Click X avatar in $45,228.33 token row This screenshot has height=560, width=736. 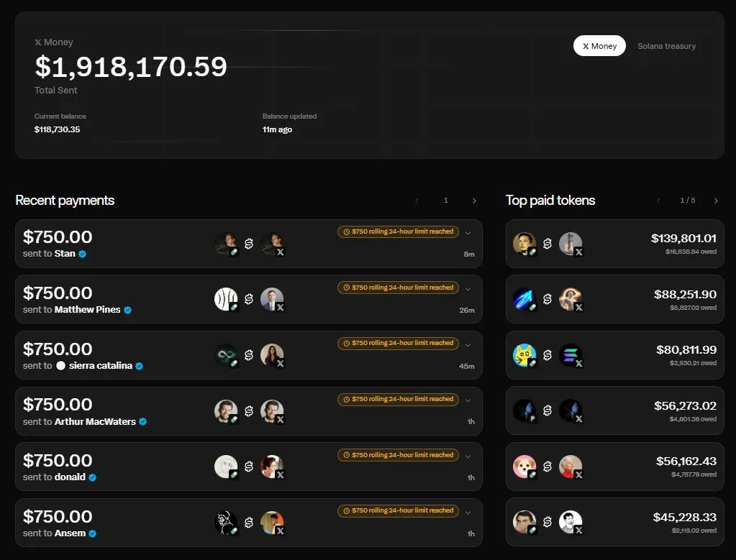571,522
